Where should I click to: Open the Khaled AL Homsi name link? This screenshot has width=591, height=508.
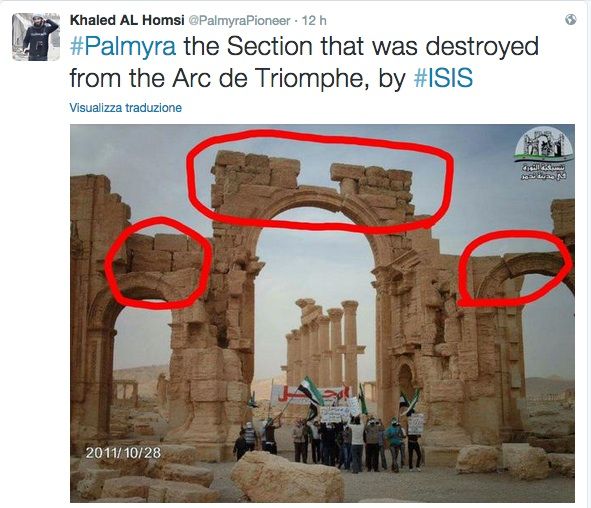127,20
